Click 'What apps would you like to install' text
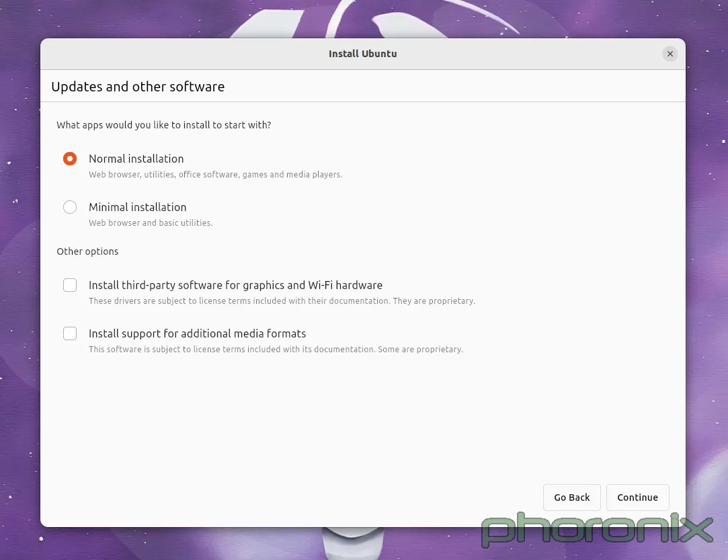The width and height of the screenshot is (728, 560). [163, 125]
